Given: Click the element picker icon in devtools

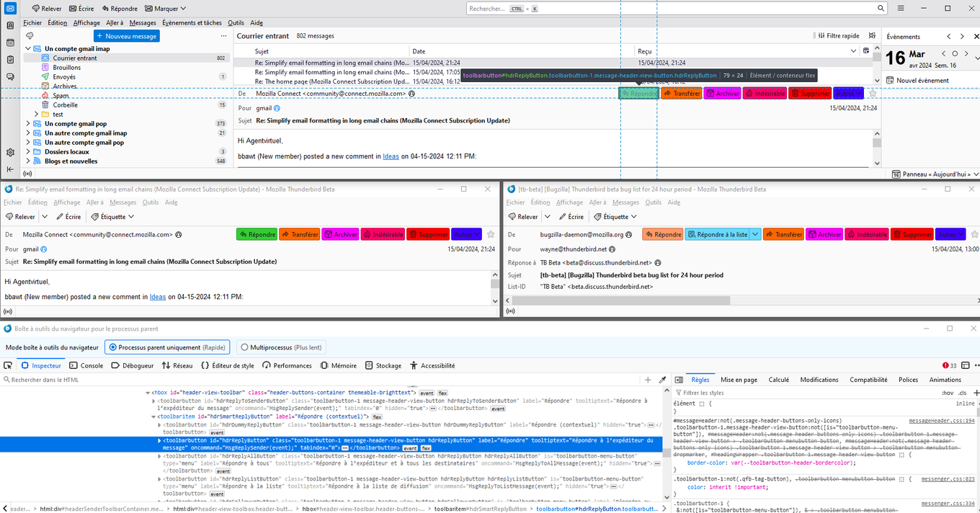Looking at the screenshot, I should point(7,366).
